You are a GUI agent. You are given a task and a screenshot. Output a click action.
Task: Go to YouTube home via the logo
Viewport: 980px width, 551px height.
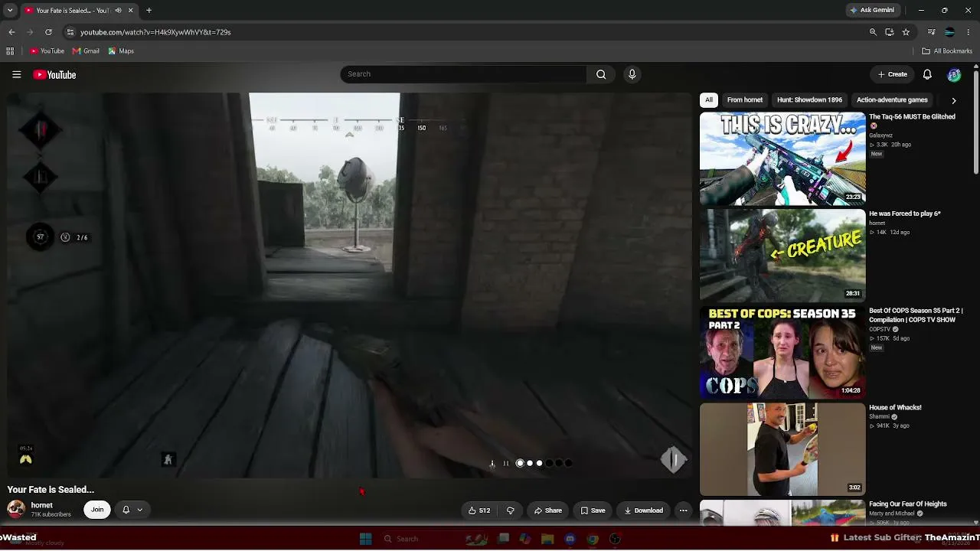click(54, 74)
